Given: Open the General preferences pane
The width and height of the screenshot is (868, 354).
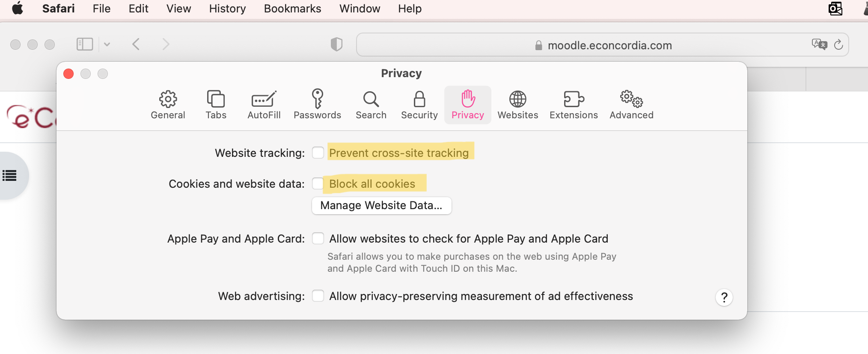Looking at the screenshot, I should (168, 105).
